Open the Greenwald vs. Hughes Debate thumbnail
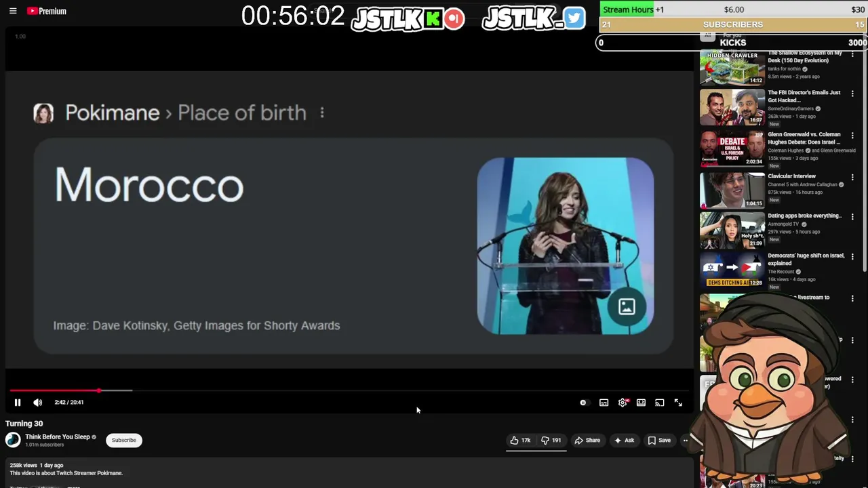The image size is (868, 488). (x=732, y=148)
